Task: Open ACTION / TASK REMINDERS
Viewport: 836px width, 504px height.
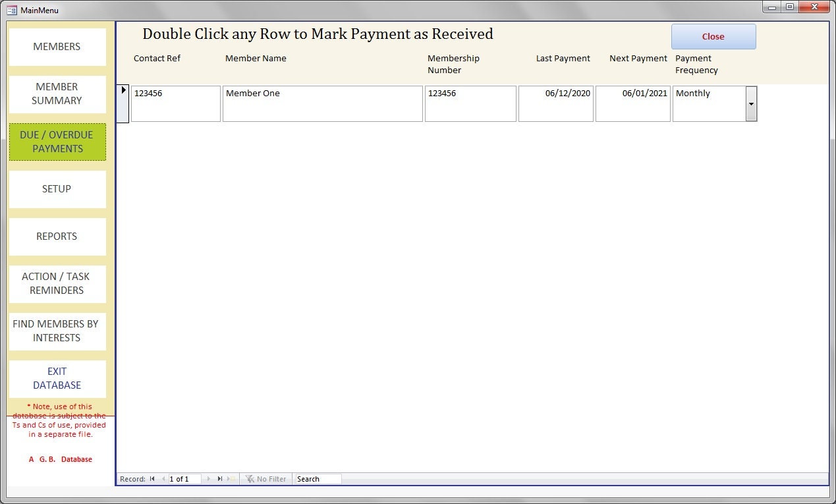Action: coord(57,283)
